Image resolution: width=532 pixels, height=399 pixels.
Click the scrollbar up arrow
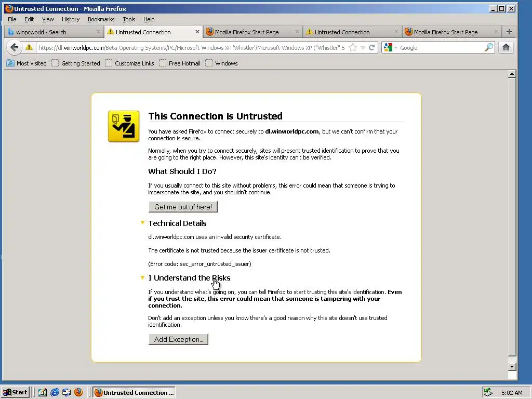(512, 74)
